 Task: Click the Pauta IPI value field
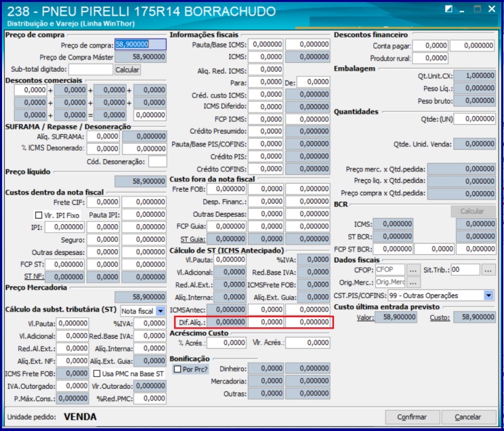click(x=144, y=215)
